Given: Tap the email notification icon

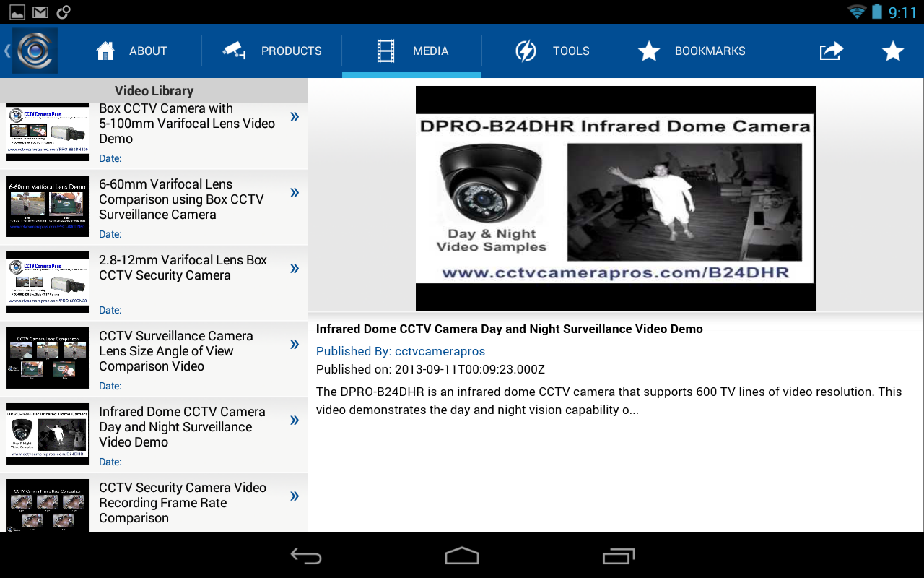Looking at the screenshot, I should [40, 12].
